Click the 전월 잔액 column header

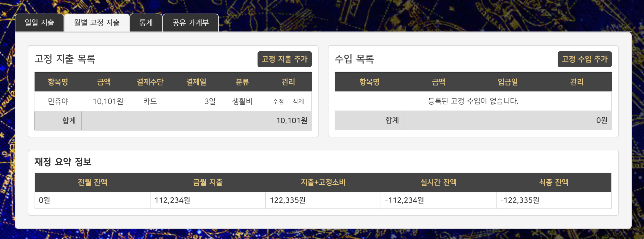pos(93,182)
